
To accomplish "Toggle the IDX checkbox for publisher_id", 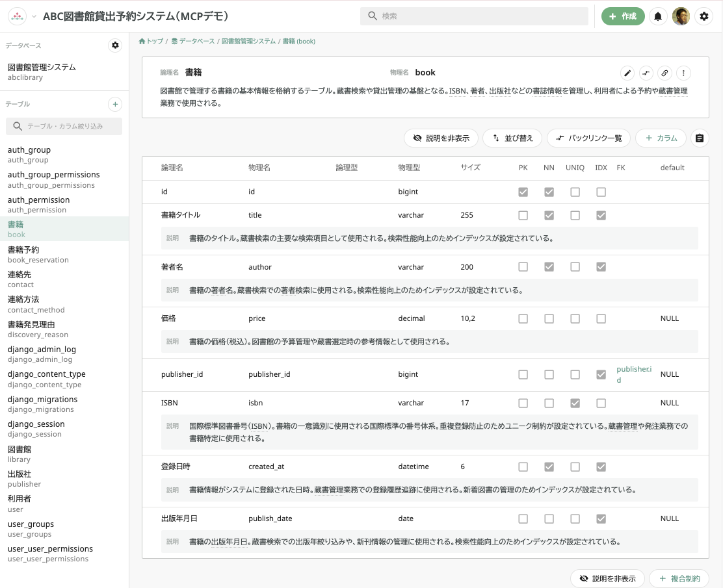I will [x=601, y=374].
